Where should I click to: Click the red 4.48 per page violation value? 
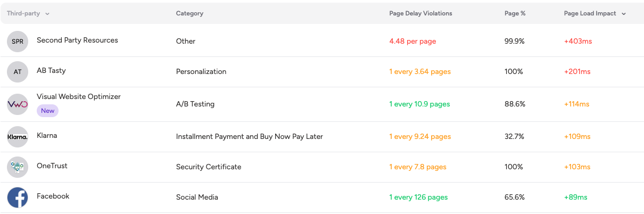coord(412,42)
